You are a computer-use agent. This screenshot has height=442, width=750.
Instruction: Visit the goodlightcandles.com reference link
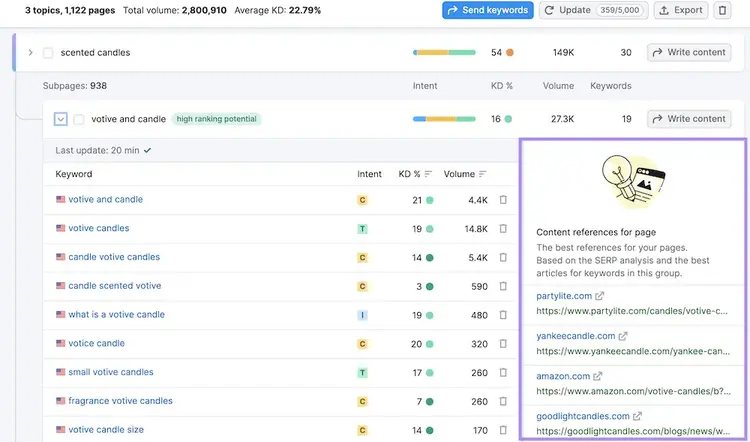(583, 416)
